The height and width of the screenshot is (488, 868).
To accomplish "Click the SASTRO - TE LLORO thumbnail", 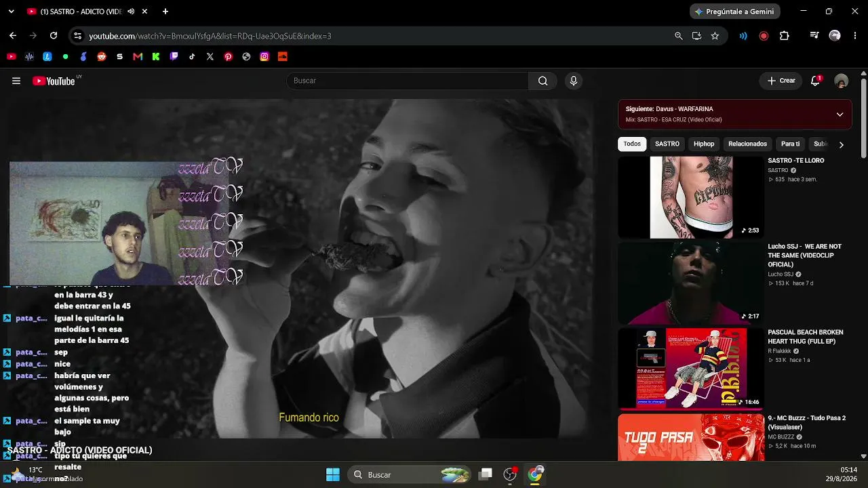I will (691, 197).
